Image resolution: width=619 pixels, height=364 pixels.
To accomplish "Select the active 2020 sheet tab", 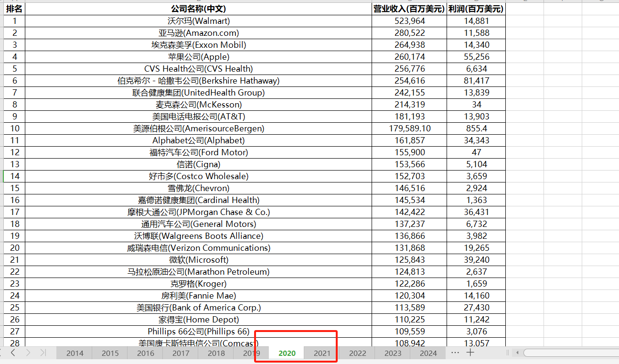I will [287, 353].
